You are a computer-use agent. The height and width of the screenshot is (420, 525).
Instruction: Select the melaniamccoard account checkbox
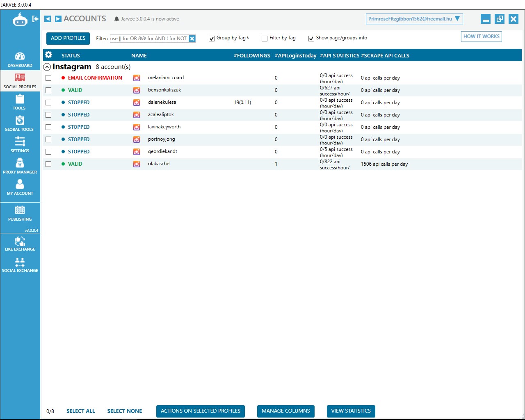tap(48, 78)
